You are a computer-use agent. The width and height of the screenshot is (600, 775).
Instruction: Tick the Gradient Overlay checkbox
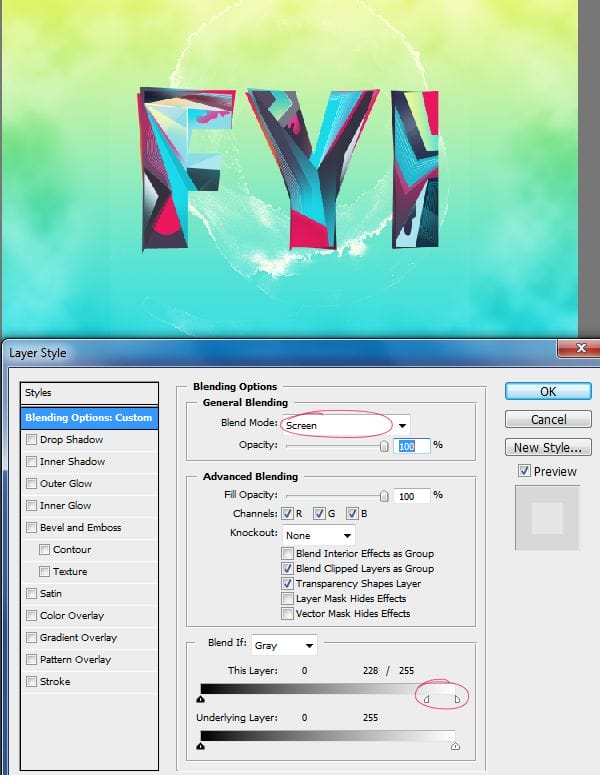point(32,637)
